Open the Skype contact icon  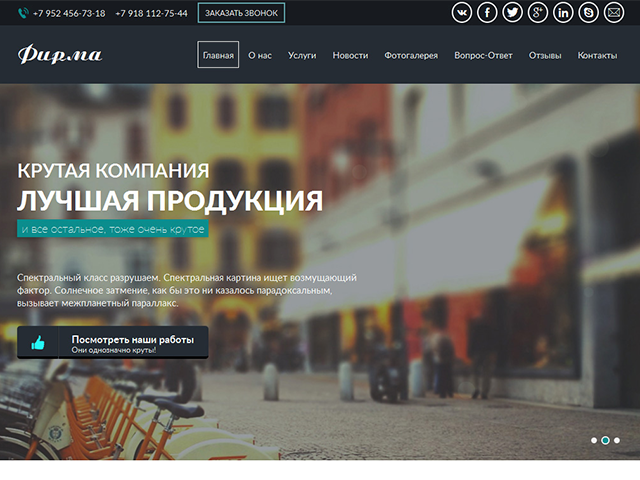point(588,13)
